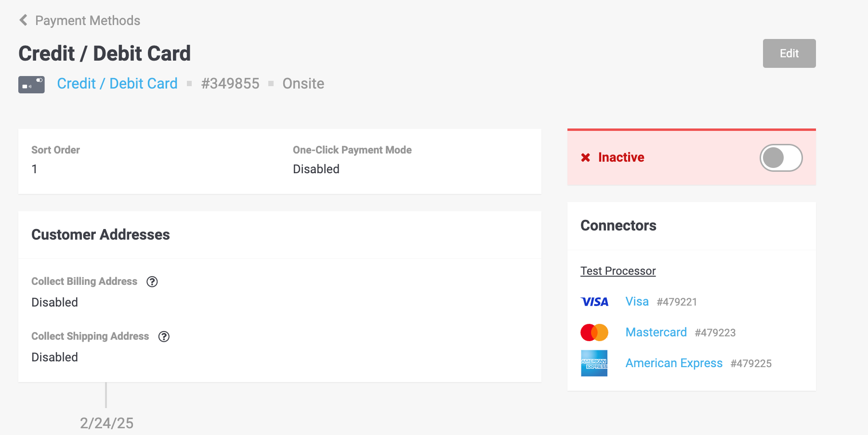This screenshot has height=435, width=868.
Task: Open the Visa connector link
Action: pyautogui.click(x=637, y=302)
